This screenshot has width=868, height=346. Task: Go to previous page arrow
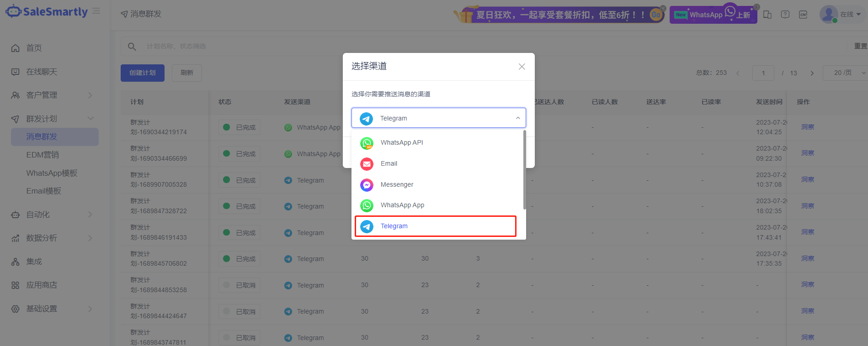[738, 73]
